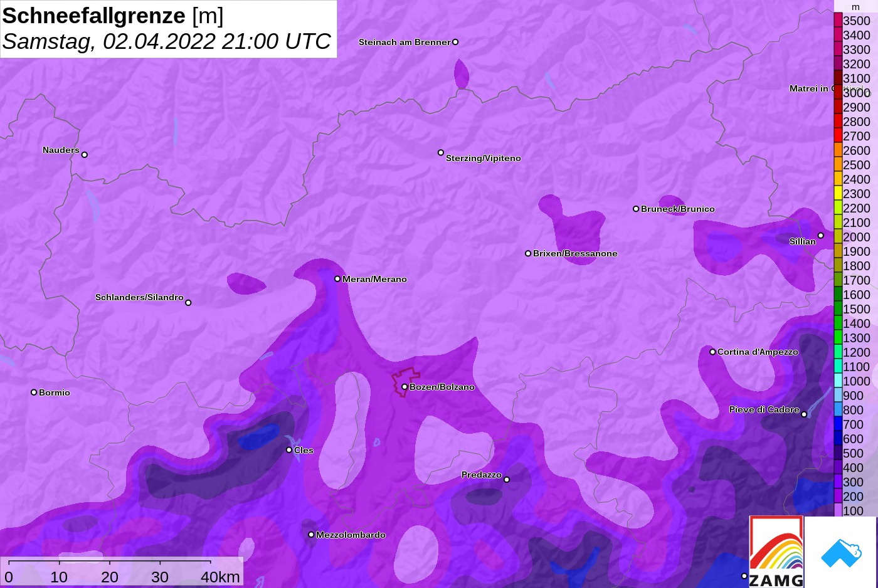Click the Meran/Merano label
Image resolution: width=878 pixels, height=588 pixels.
pyautogui.click(x=374, y=279)
